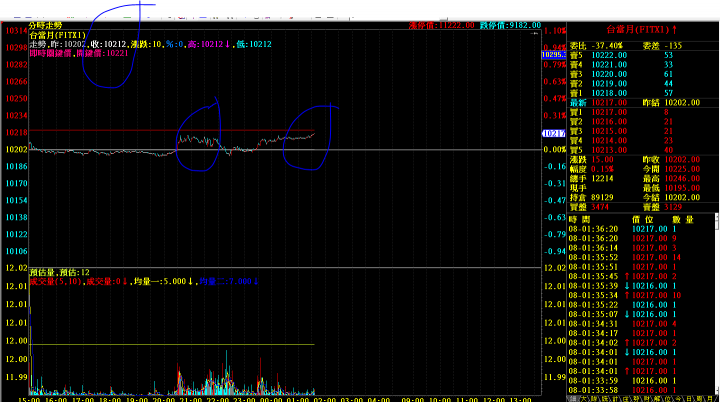The image size is (720, 402).
Task: Click the 賣1 10218.00 ask row
Action: 643,93
